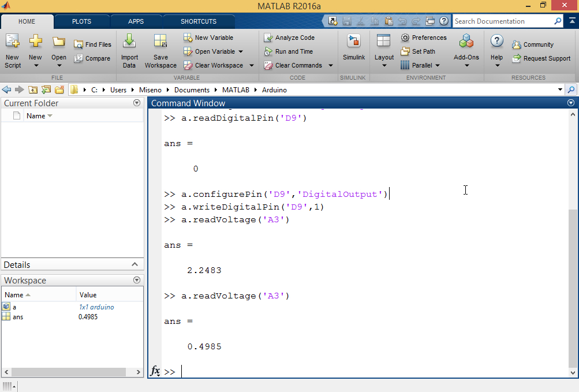The height and width of the screenshot is (392, 579).
Task: Click the quick access Copy icon
Action: [x=375, y=21]
